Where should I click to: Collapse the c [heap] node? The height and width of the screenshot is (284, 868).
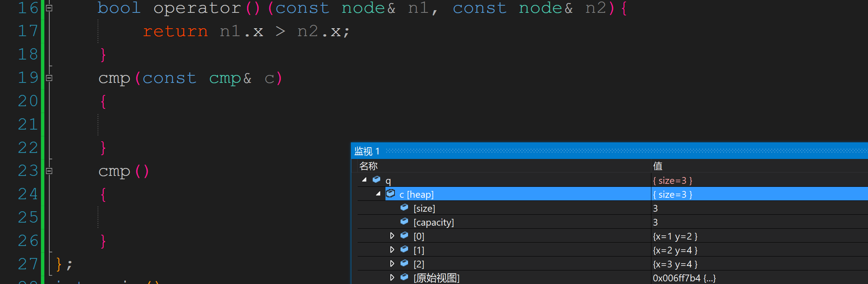coord(378,194)
